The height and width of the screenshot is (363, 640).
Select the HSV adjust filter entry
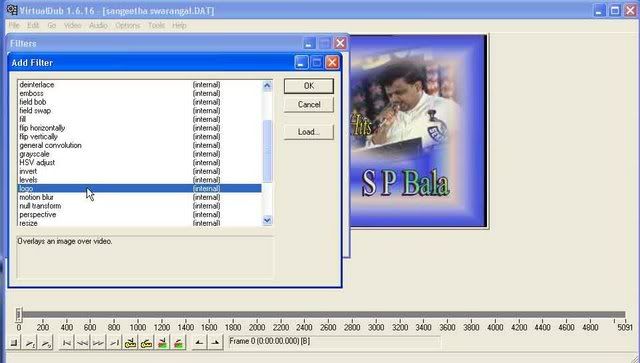140,163
